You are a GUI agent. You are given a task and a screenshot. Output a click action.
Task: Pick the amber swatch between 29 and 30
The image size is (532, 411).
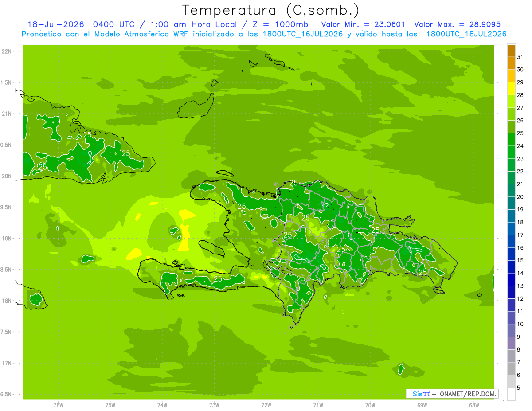click(x=511, y=76)
